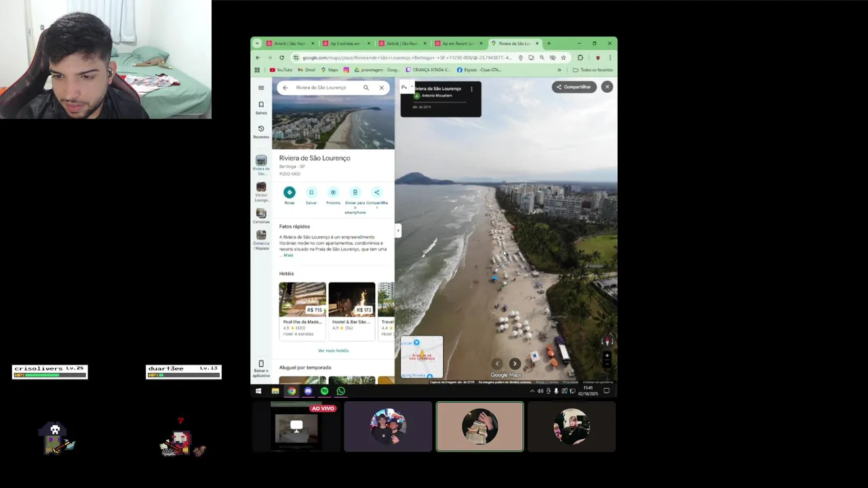Open Salvos in the Maps sidebar
Viewport: 868px width, 488px height.
(x=261, y=108)
